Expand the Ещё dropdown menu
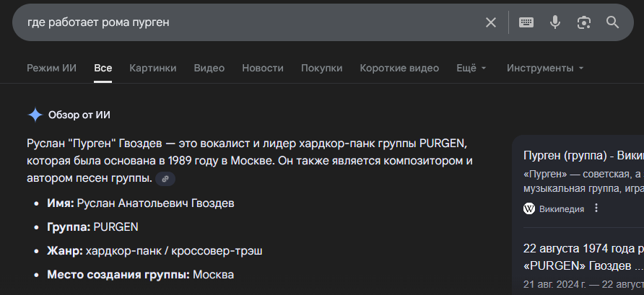This screenshot has width=644, height=295. click(471, 69)
